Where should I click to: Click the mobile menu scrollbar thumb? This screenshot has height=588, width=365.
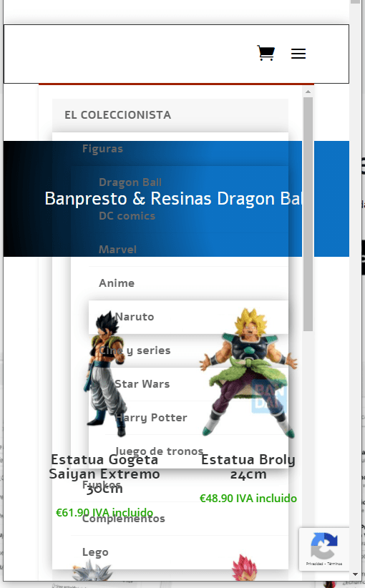click(x=308, y=214)
